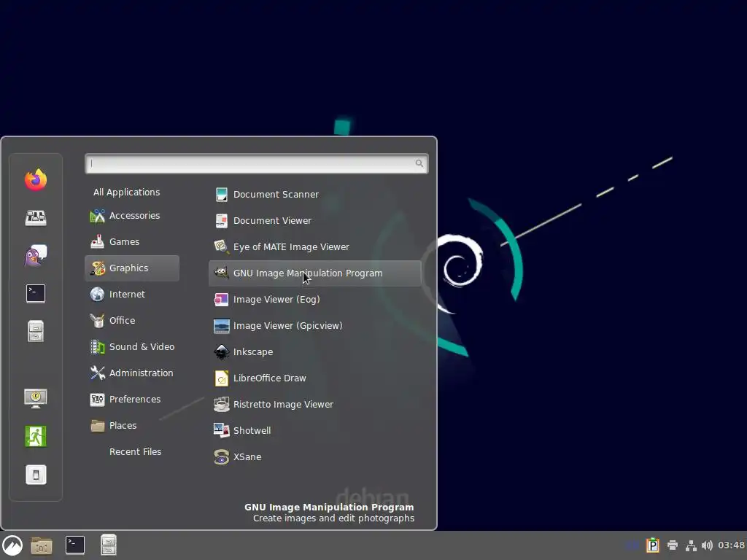Launch Document Scanner
Viewport: 747px width, 560px height.
point(315,194)
